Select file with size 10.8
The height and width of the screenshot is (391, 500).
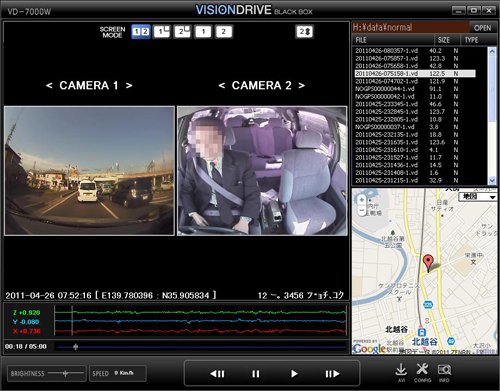[415, 119]
